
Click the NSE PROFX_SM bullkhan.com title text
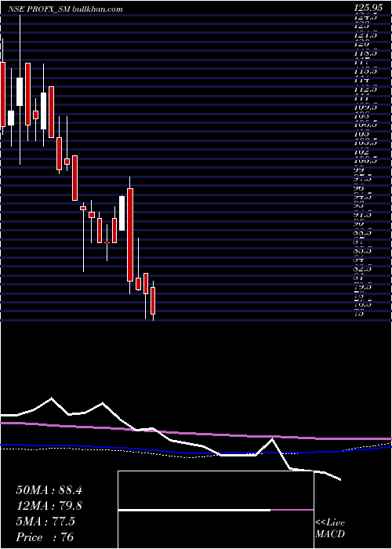pos(65,9)
